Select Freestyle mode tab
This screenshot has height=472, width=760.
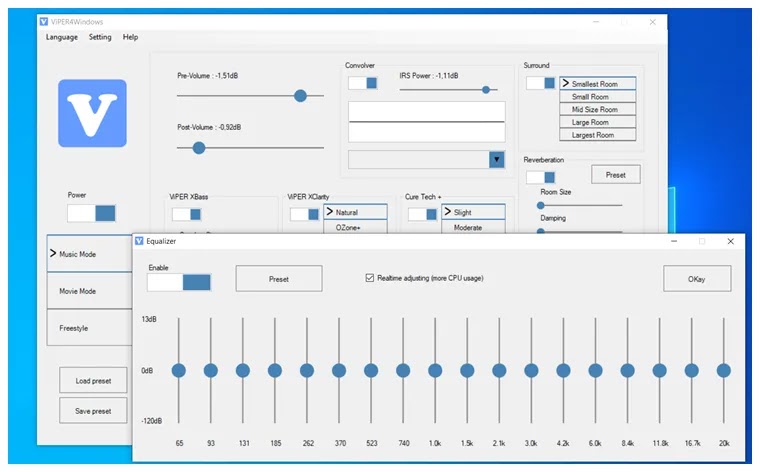[90, 328]
